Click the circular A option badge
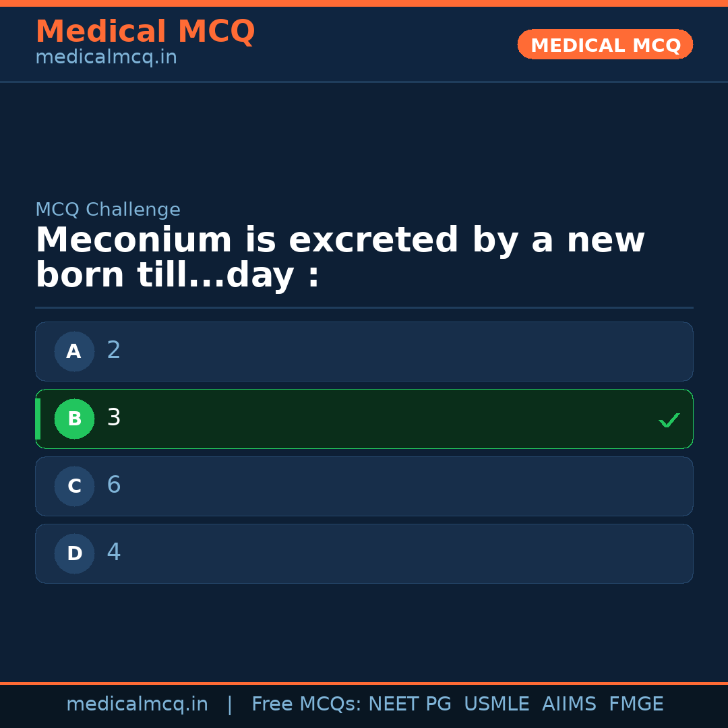728x728 pixels. 74,351
